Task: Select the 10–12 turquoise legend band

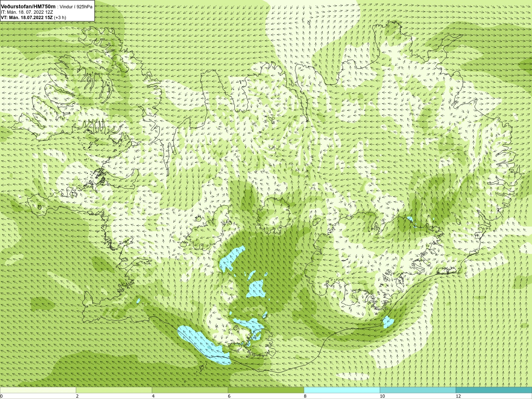Action: pos(418,390)
